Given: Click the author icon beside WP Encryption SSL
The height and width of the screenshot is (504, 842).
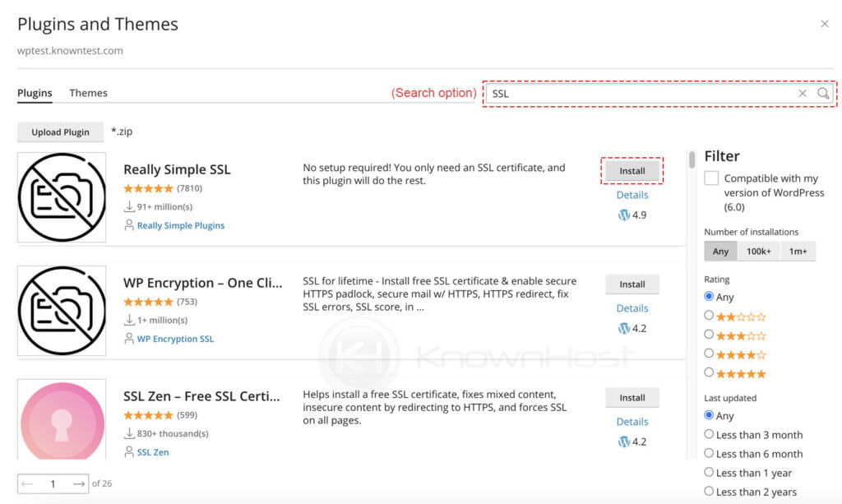Looking at the screenshot, I should [129, 339].
